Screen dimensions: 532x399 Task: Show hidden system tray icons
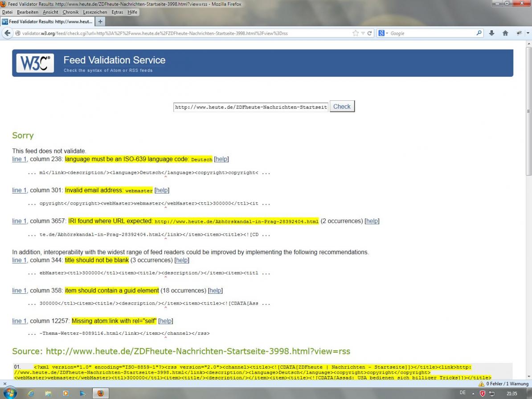point(474,394)
